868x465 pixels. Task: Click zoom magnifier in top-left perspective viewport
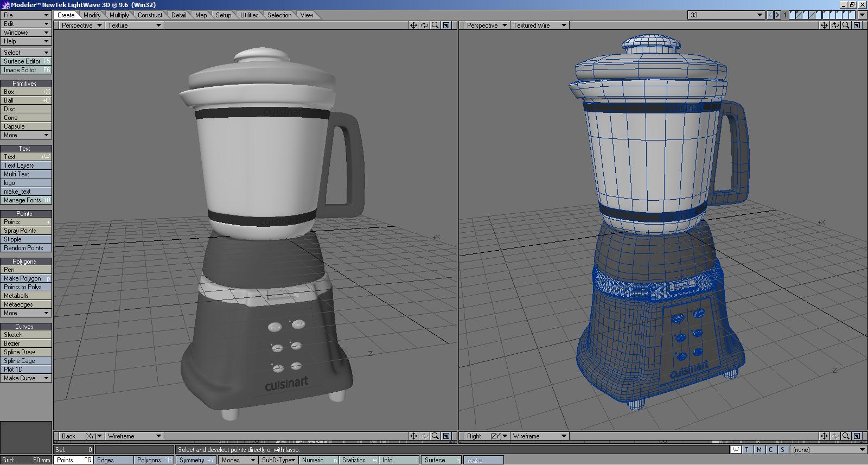[435, 26]
